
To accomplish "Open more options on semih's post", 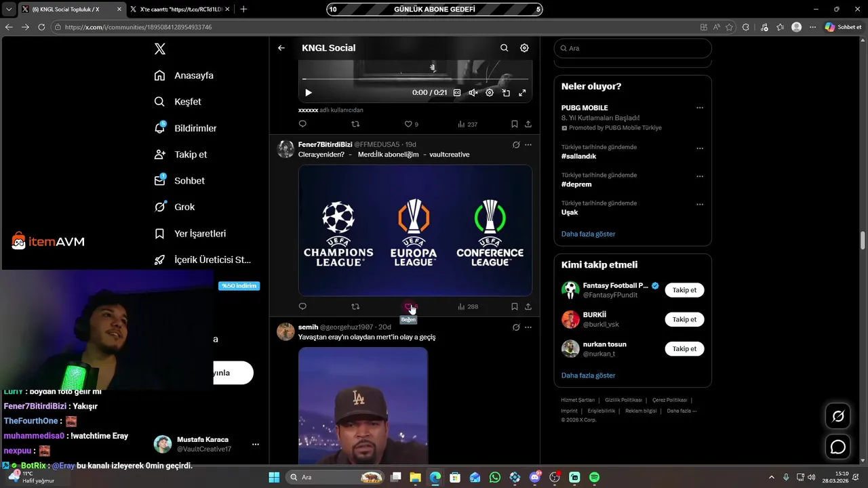I will click(528, 327).
